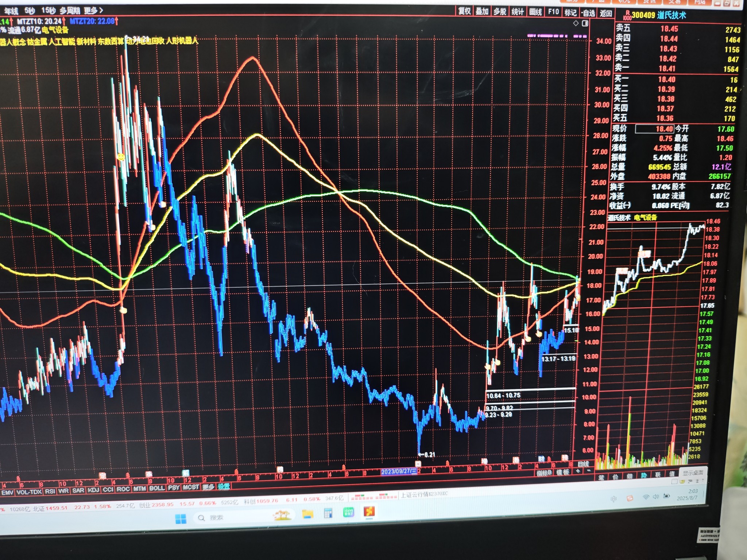This screenshot has width=747, height=560.
Task: Select the 值 value tab
Action: (672, 474)
